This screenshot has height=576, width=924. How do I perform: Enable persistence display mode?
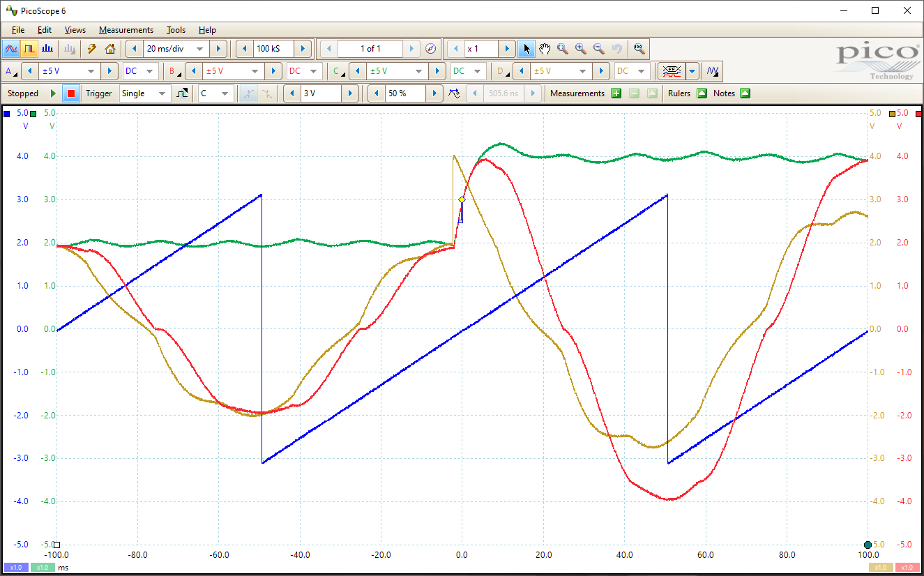point(29,48)
